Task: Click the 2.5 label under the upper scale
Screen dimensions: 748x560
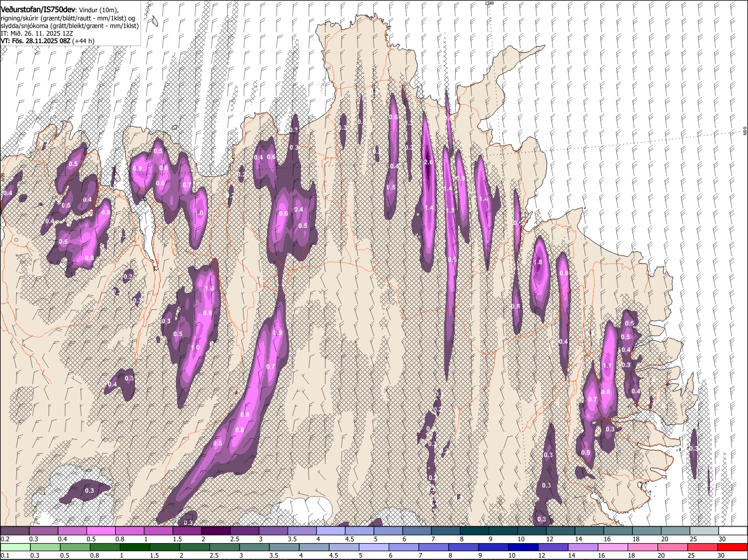Action: pos(234,539)
